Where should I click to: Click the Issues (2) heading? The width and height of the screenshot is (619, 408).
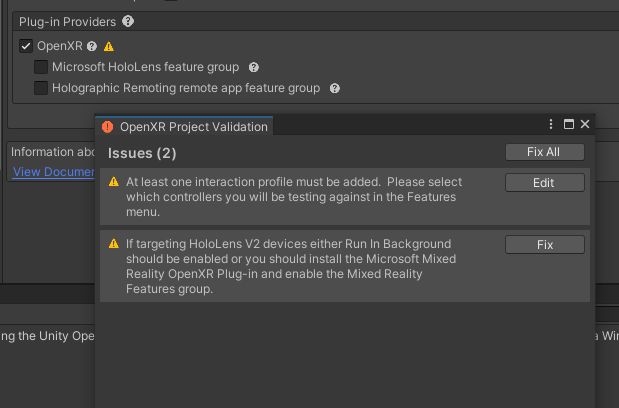[142, 153]
